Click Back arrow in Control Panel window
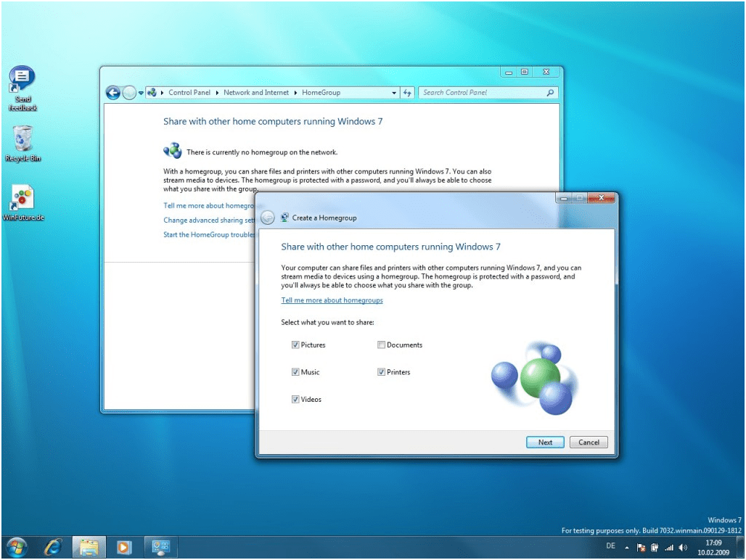Screen dimensions: 746x560 113,93
